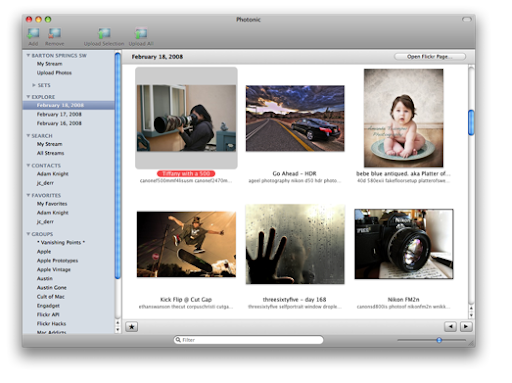Expand the SETS section
512x383 pixels.
[x=34, y=85]
